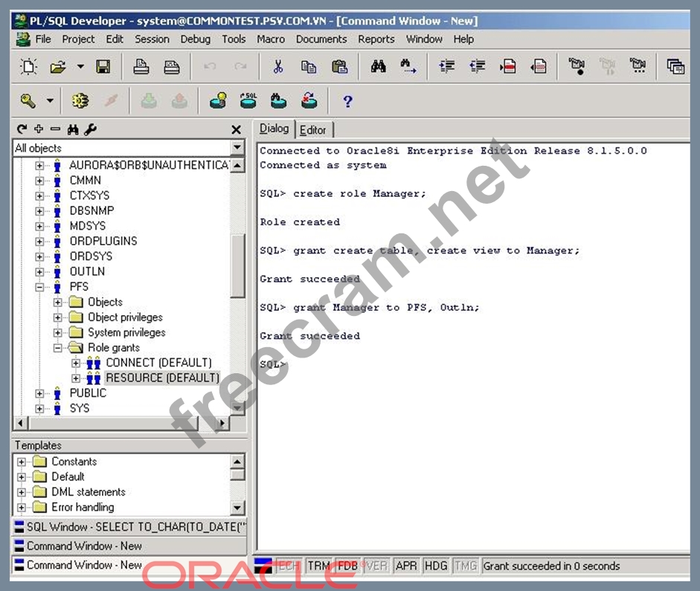Click the plus icon in browser toolbar

tap(39, 129)
